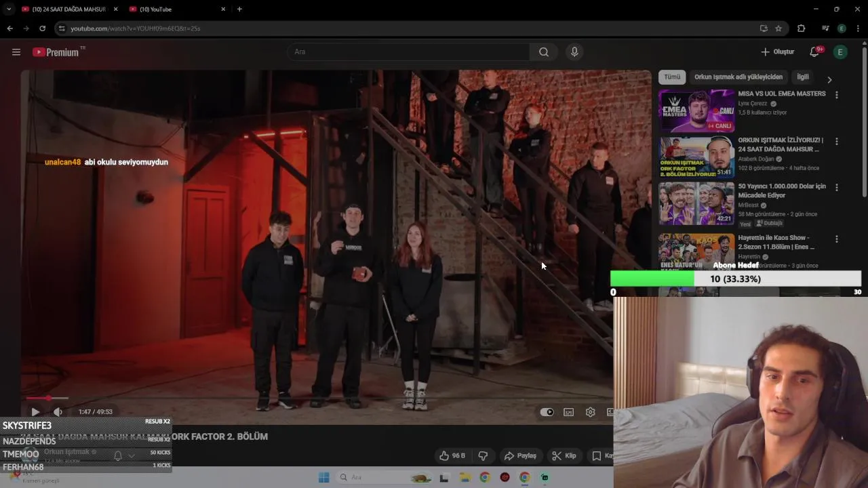Screen dimensions: 868x488
Task: Open MrBeast video thumbnail 42:21
Action: tap(696, 203)
